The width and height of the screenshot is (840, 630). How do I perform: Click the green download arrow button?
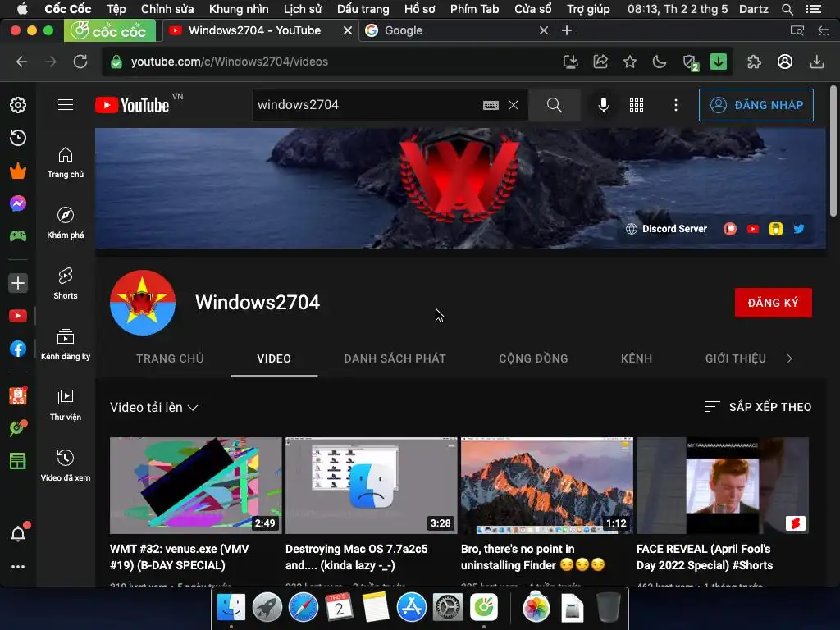[x=719, y=62]
